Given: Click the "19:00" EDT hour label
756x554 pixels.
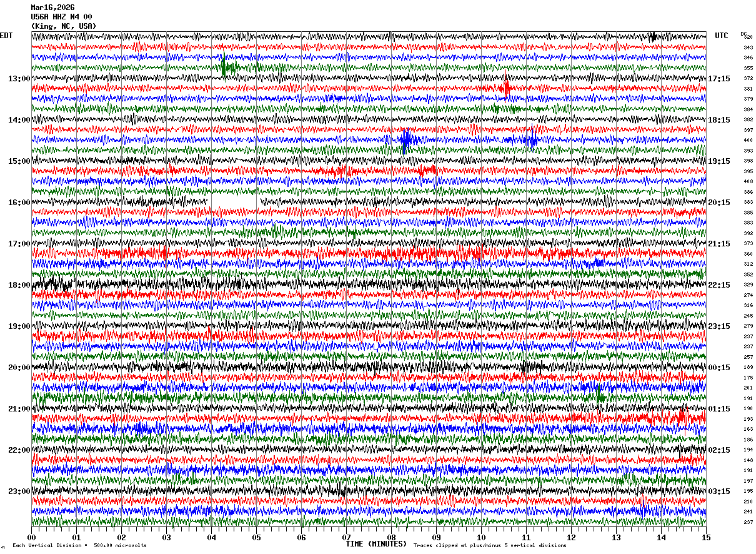Looking at the screenshot, I should [19, 326].
